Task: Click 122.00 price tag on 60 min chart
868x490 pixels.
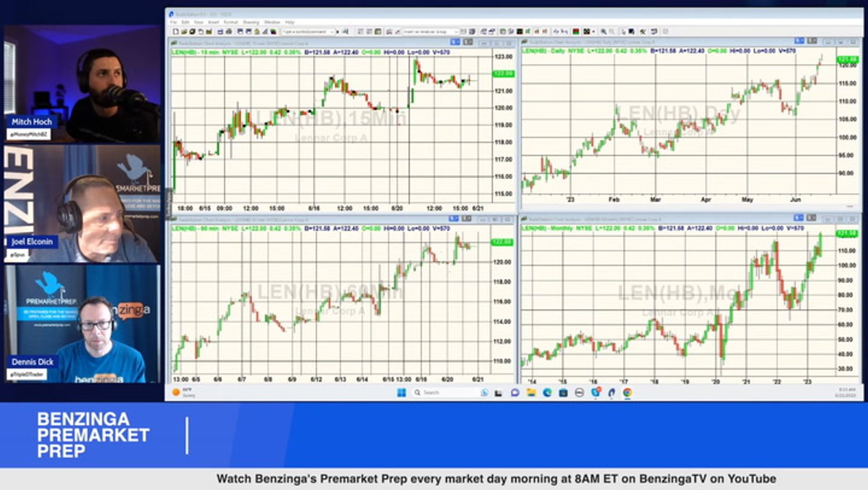Action: tap(501, 242)
